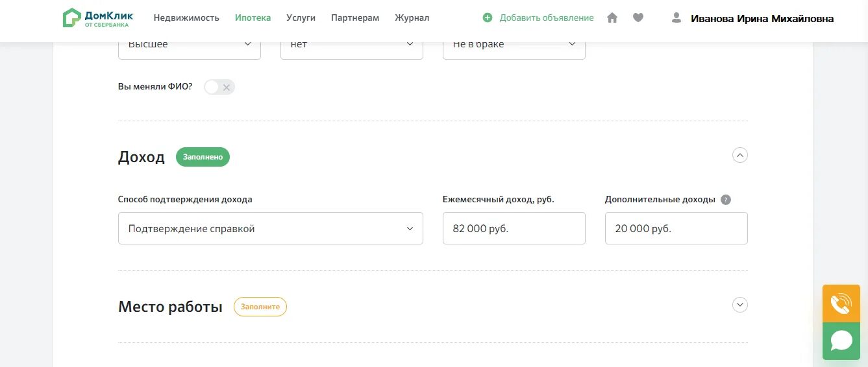Click the question mark help icon beside additional income

pos(726,200)
